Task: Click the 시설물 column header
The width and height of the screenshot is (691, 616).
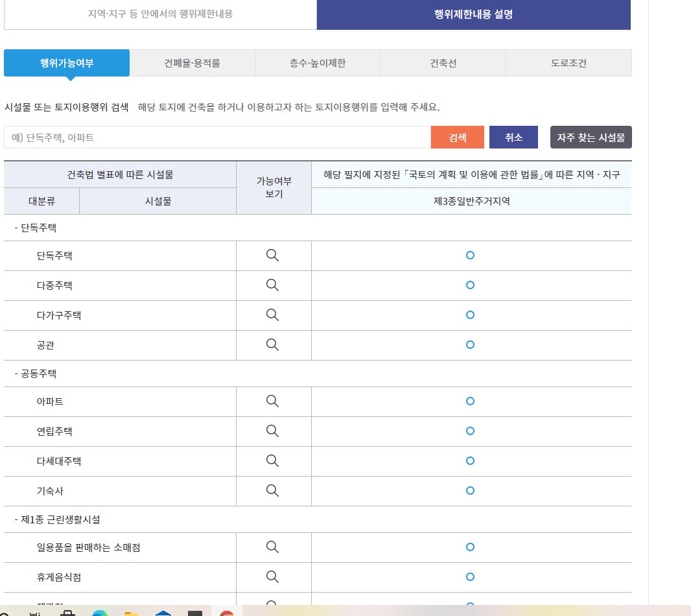Action: (158, 202)
